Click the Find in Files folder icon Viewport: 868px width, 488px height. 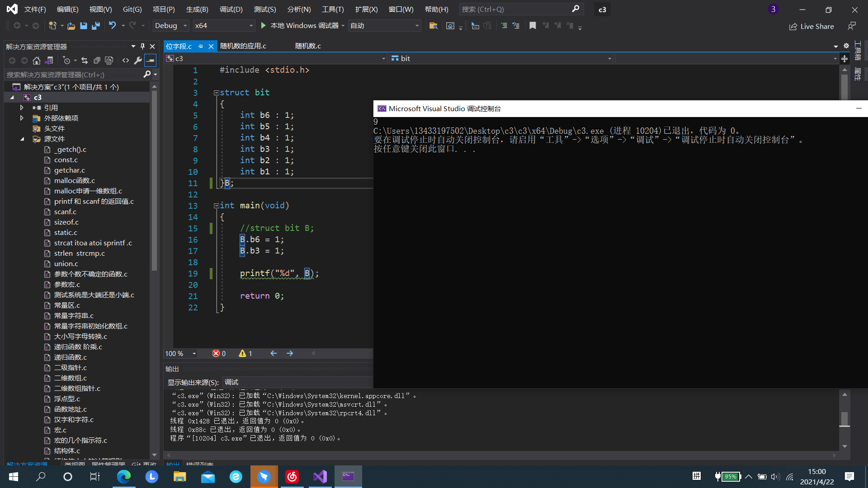click(433, 26)
